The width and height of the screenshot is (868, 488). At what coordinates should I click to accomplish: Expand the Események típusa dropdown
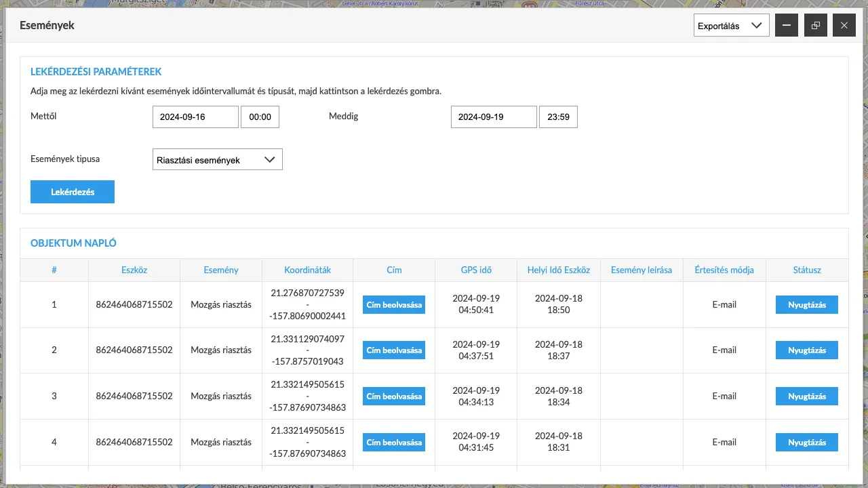[217, 160]
